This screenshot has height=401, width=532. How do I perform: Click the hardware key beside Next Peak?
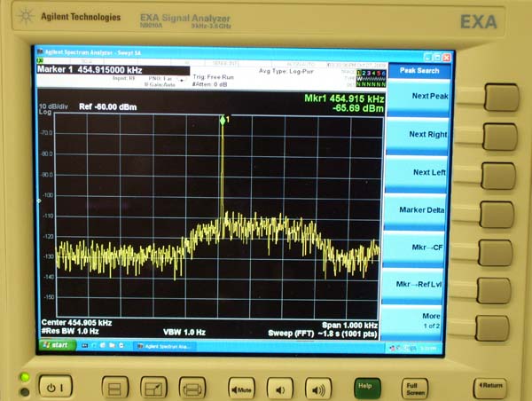pos(502,98)
